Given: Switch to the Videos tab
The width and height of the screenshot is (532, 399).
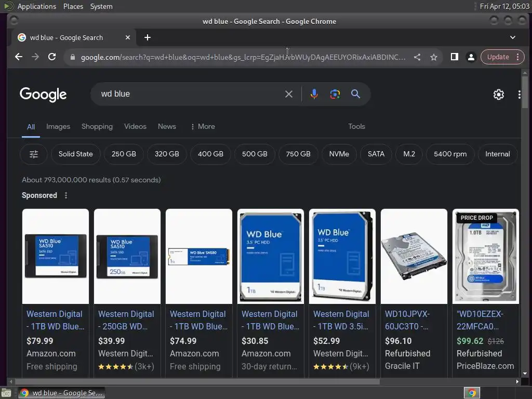Looking at the screenshot, I should pyautogui.click(x=135, y=126).
